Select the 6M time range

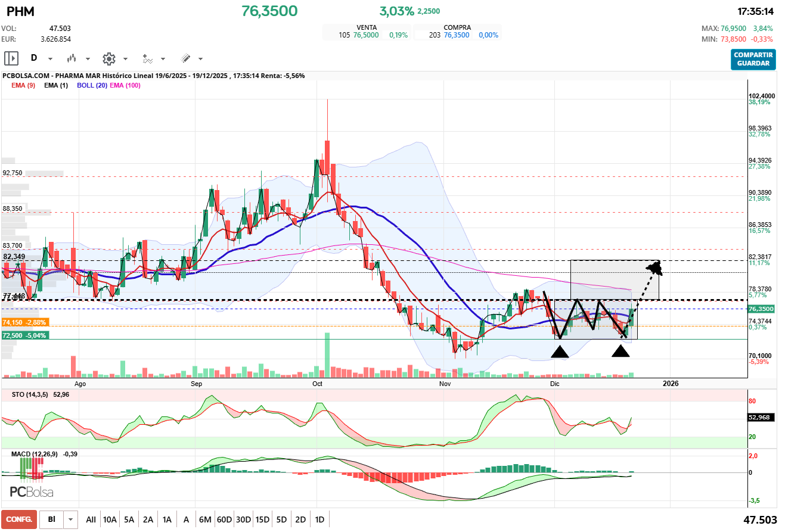click(x=205, y=519)
